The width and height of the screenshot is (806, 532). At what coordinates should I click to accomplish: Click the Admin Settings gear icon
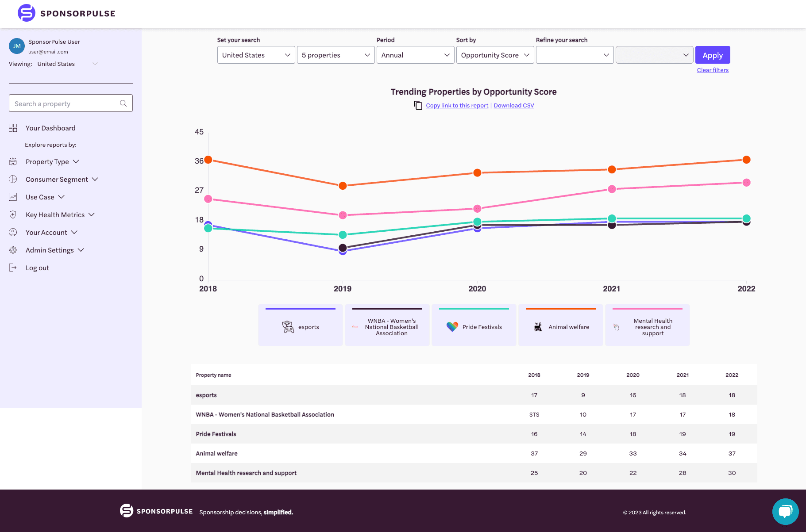[13, 250]
